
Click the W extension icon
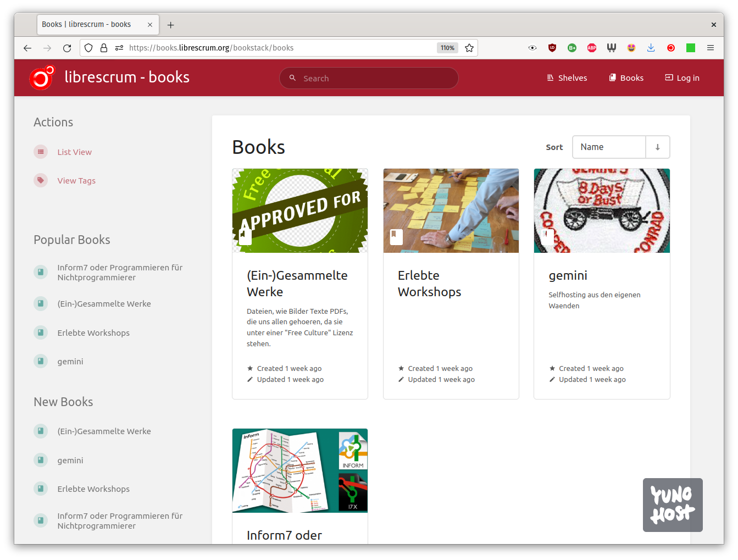pyautogui.click(x=612, y=48)
